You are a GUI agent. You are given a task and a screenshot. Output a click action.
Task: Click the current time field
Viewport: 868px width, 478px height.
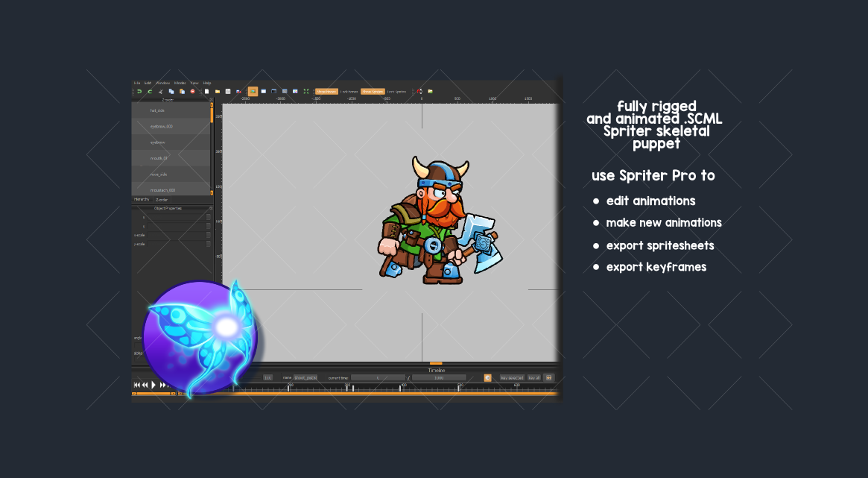point(378,378)
